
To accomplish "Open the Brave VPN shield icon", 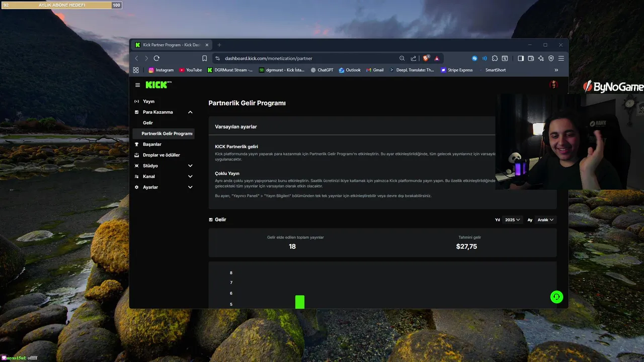I will [551, 58].
